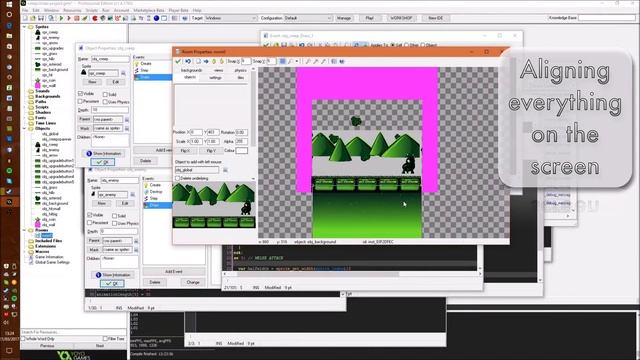This screenshot has width=640, height=360.
Task: Collapse the Rooms folder in resource tree
Action: click(25, 230)
